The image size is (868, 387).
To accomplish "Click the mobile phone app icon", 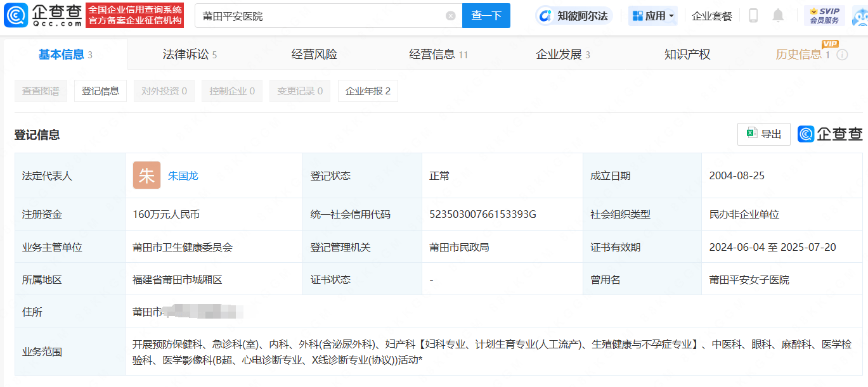I will coord(753,16).
